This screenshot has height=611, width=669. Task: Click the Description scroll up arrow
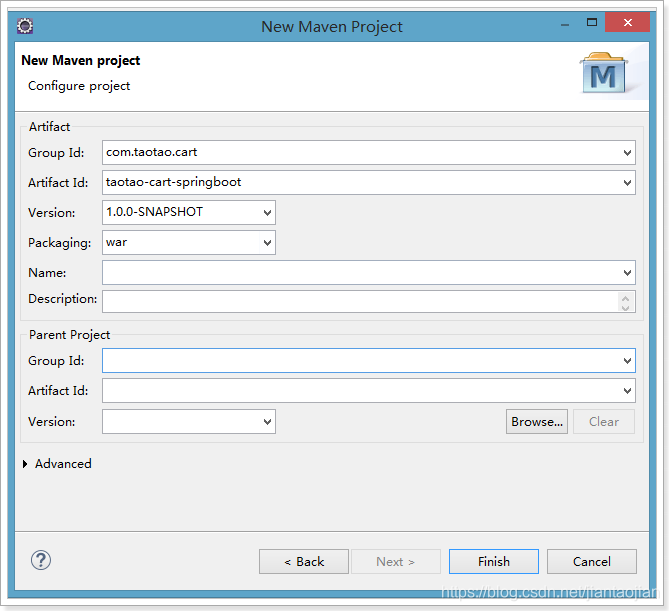[x=625, y=298]
